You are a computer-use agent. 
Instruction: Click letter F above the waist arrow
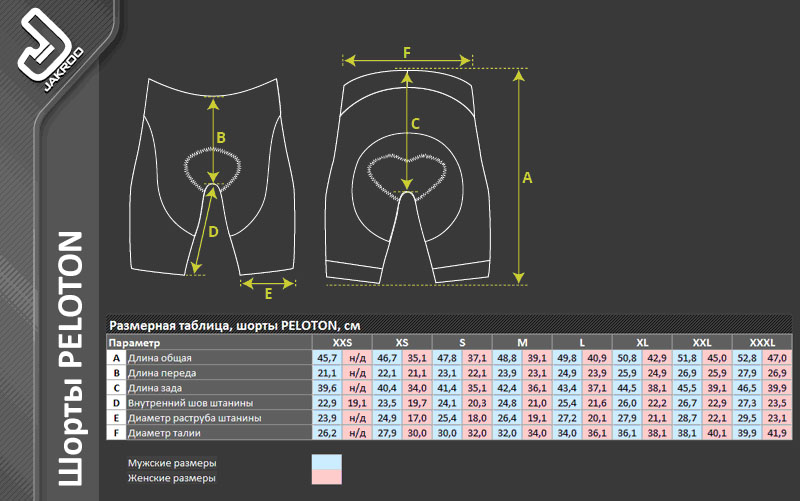pyautogui.click(x=407, y=53)
